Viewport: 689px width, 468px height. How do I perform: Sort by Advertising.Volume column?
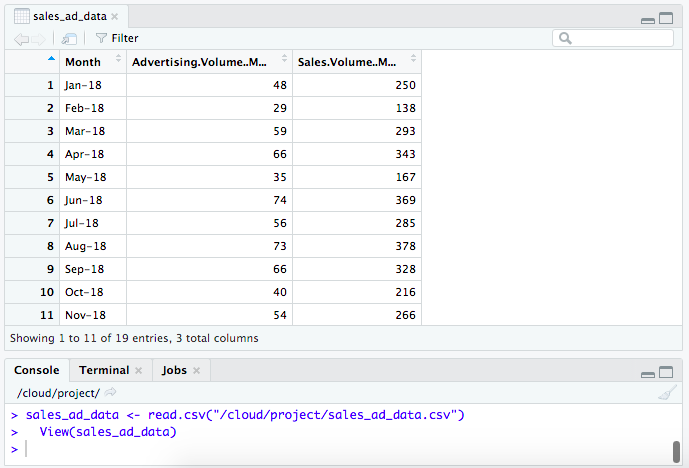coord(208,61)
